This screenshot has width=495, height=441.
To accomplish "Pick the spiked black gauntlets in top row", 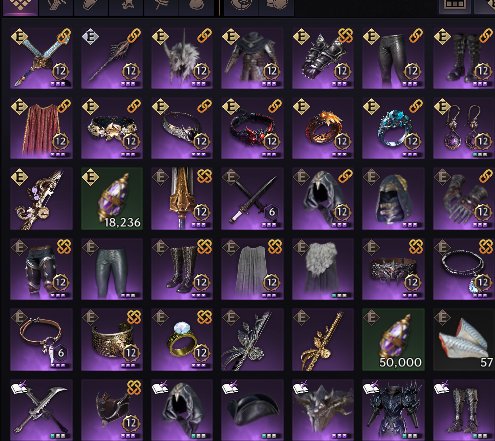I will 323,58.
